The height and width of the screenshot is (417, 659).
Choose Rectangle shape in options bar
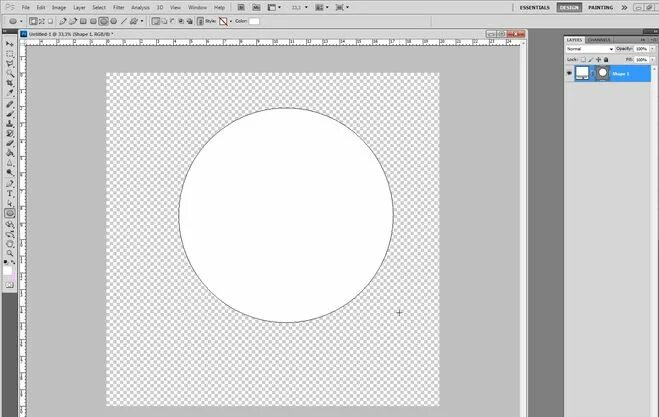point(83,21)
